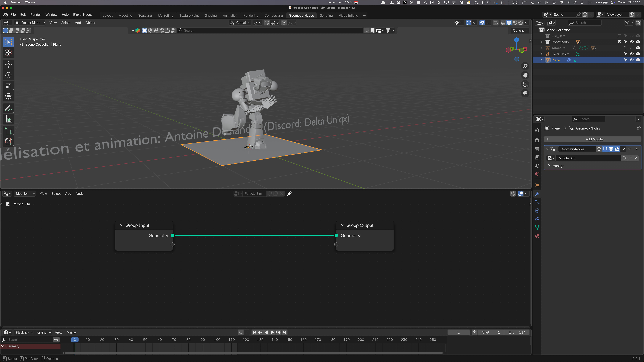Remove the GeometryNodes modifier with X
This screenshot has width=644, height=362.
630,149
